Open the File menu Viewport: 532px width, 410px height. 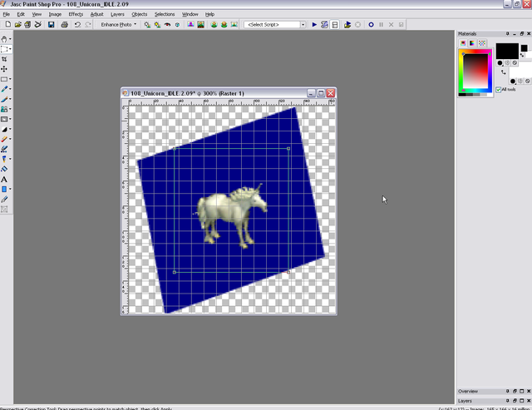(7, 14)
